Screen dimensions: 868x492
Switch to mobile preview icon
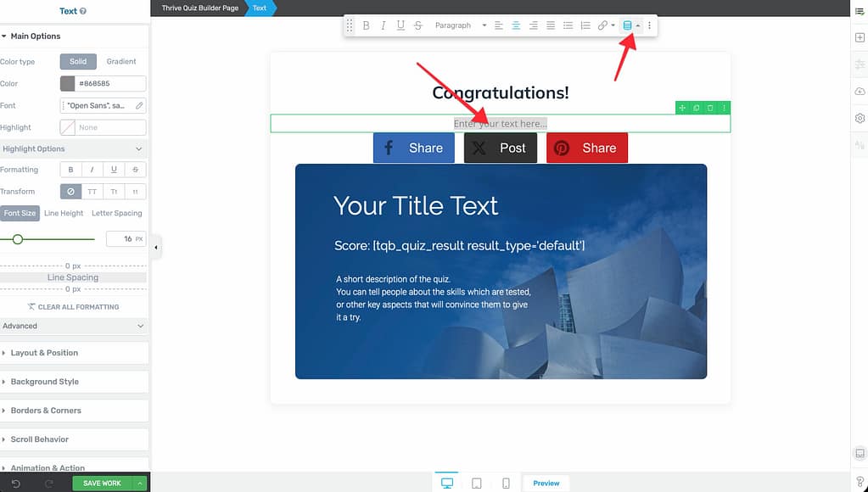pos(506,483)
